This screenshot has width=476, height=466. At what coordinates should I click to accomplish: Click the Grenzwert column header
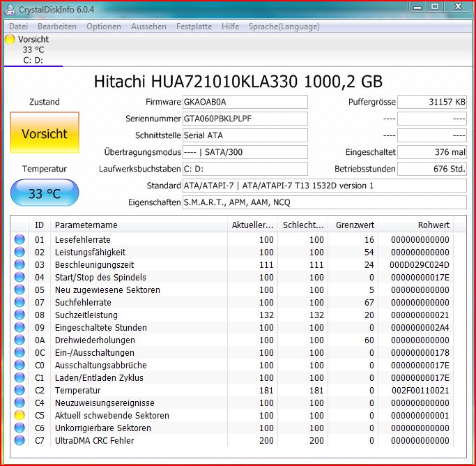[x=353, y=225]
